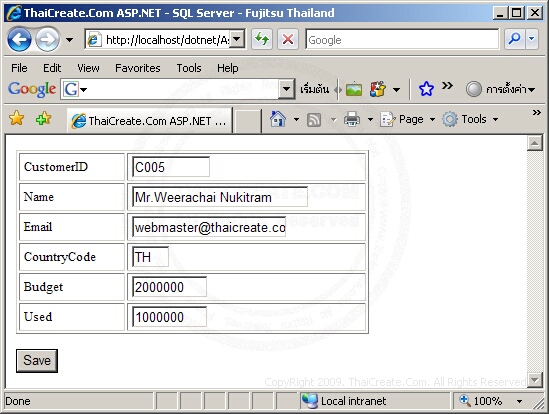Click the Google toolbar logo
The image size is (549, 414).
tap(32, 89)
